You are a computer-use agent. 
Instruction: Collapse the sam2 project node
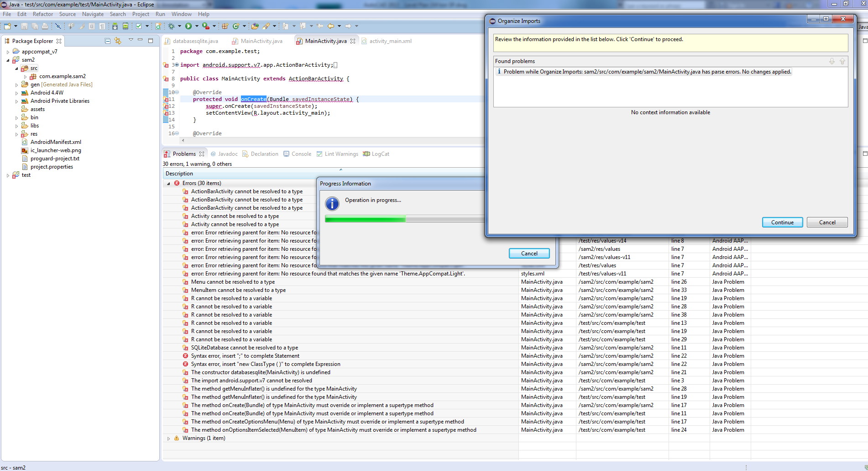tap(8, 60)
